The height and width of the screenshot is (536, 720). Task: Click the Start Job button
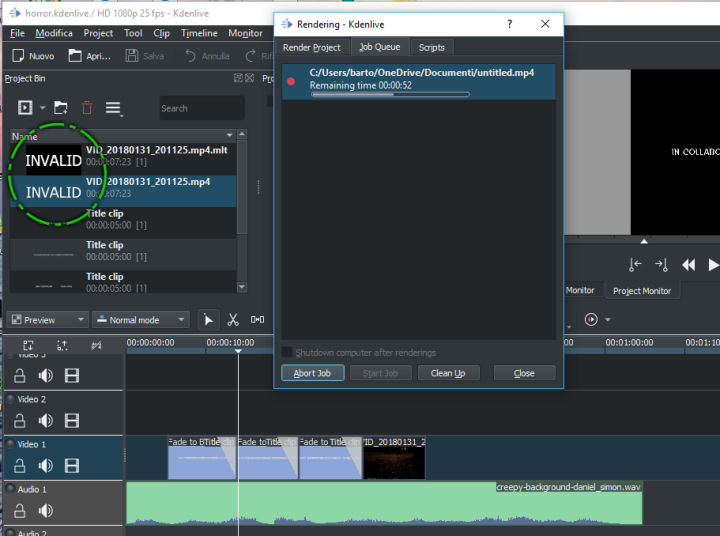click(380, 373)
